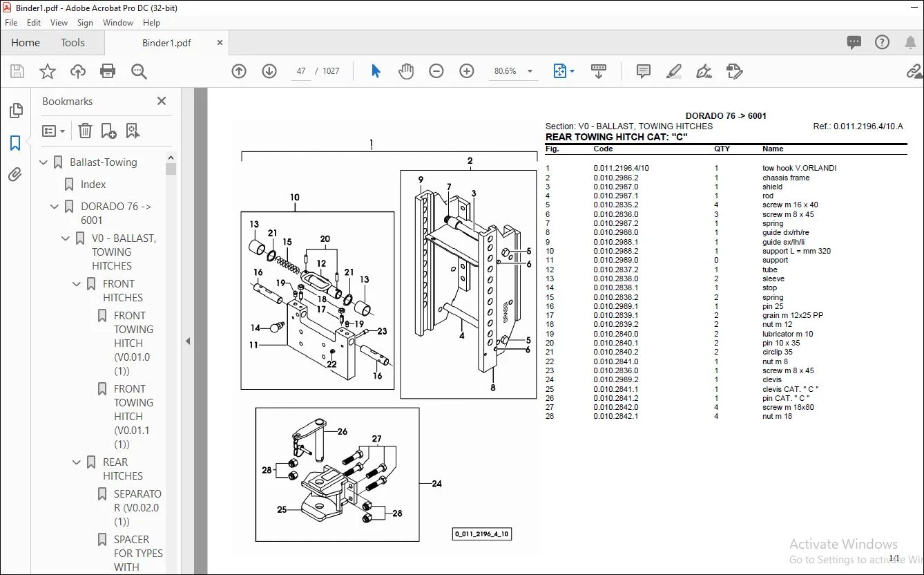Open SPACER FOR TYPES WITH bookmark

click(x=138, y=554)
